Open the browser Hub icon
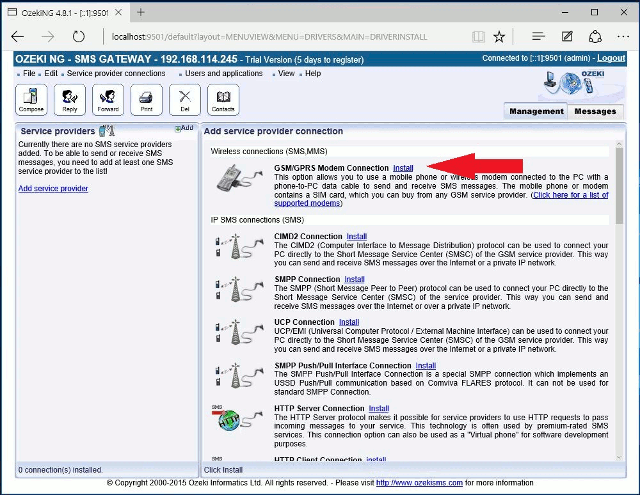The width and height of the screenshot is (640, 495). [538, 37]
